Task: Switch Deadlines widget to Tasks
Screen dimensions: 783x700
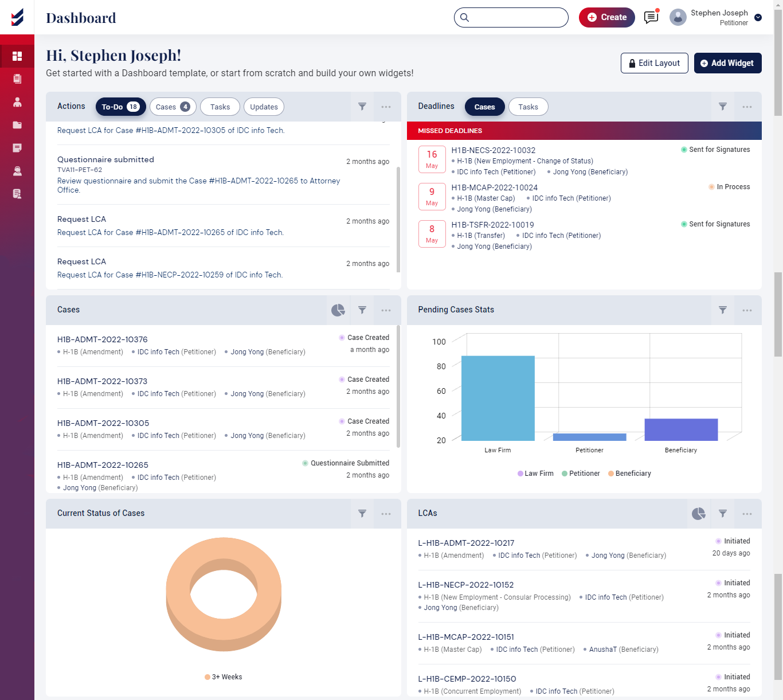Action: 528,107
